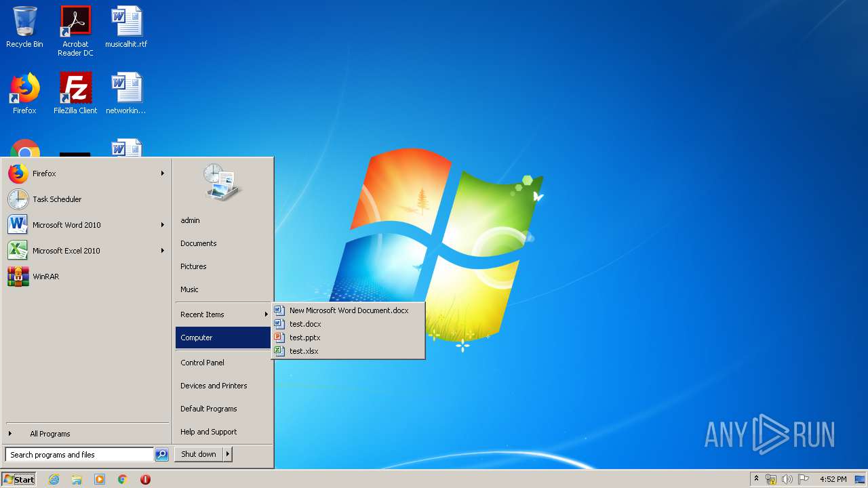Open the Recent Items submenu

click(x=222, y=314)
